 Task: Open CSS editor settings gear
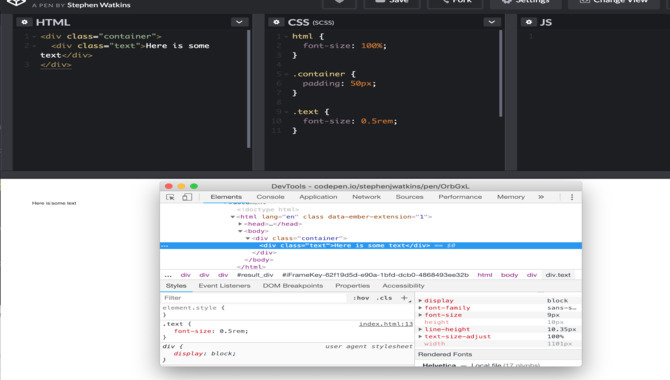pos(276,22)
